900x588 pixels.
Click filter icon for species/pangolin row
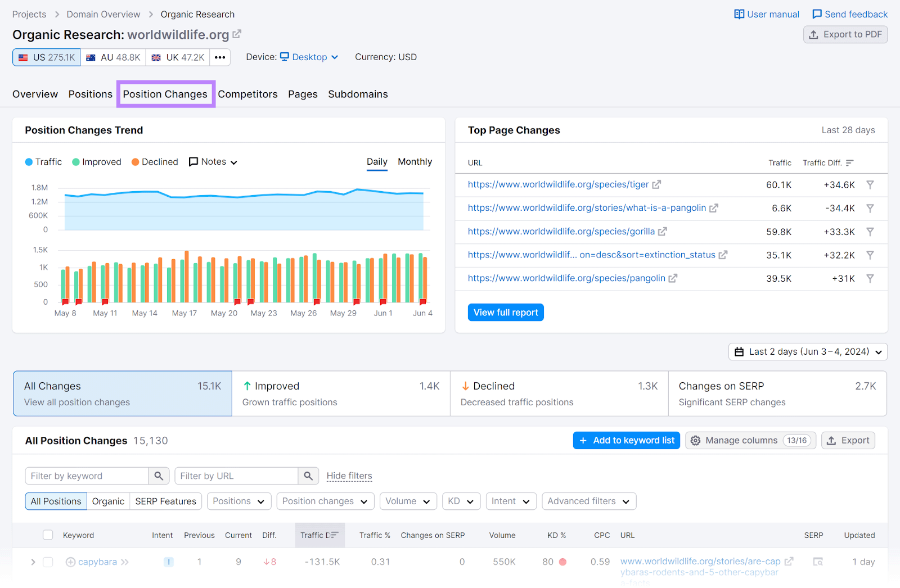point(870,278)
